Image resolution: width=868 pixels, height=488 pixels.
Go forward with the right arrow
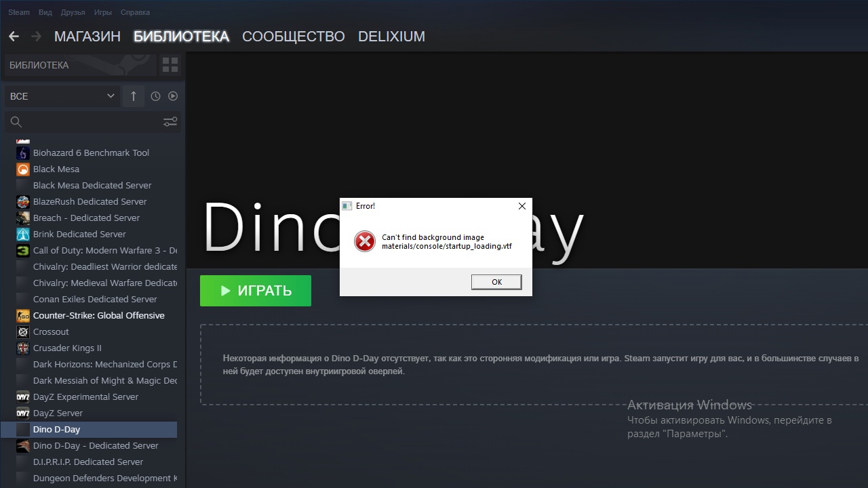tap(37, 37)
